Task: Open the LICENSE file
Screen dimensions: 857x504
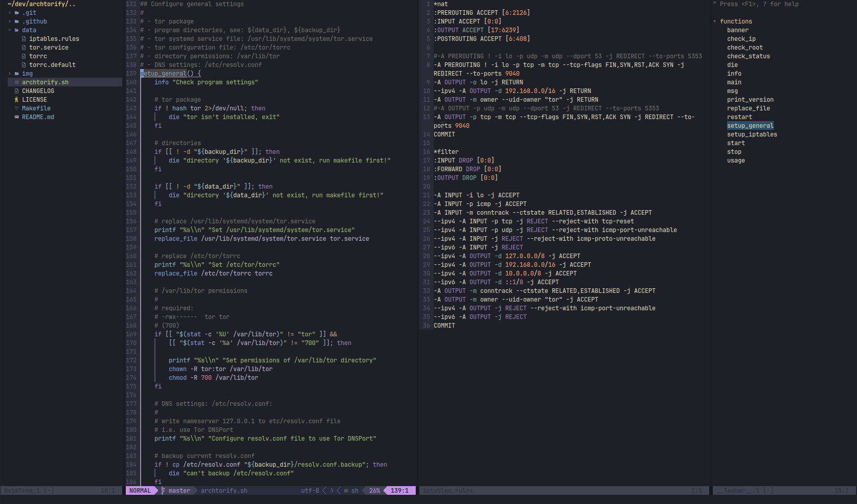Action: [34, 100]
